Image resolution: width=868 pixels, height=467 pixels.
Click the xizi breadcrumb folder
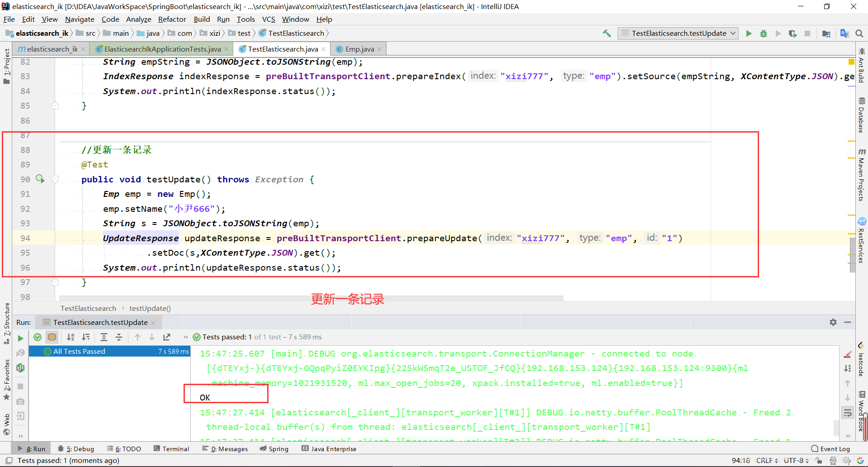point(210,33)
